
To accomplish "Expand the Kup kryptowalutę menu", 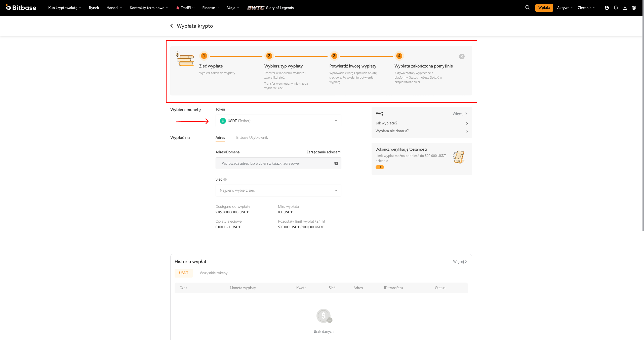I will coord(65,8).
